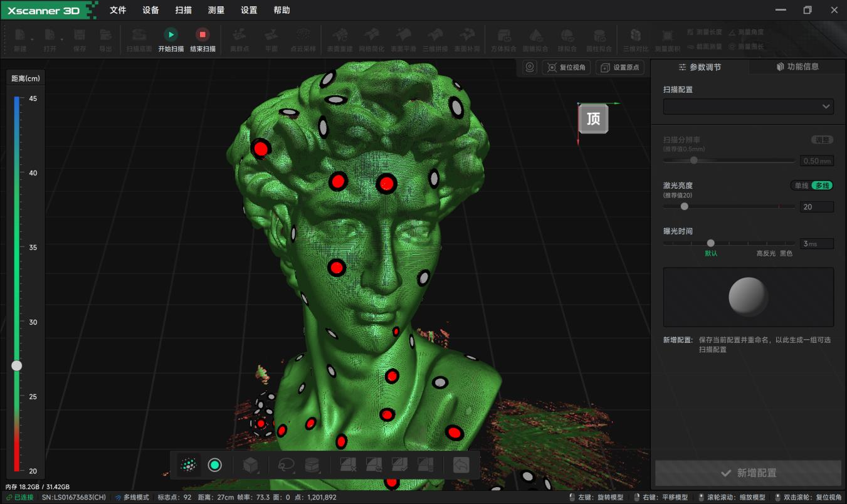This screenshot has height=504, width=847.
Task: Click the 设置原点 set origin button
Action: click(x=620, y=68)
